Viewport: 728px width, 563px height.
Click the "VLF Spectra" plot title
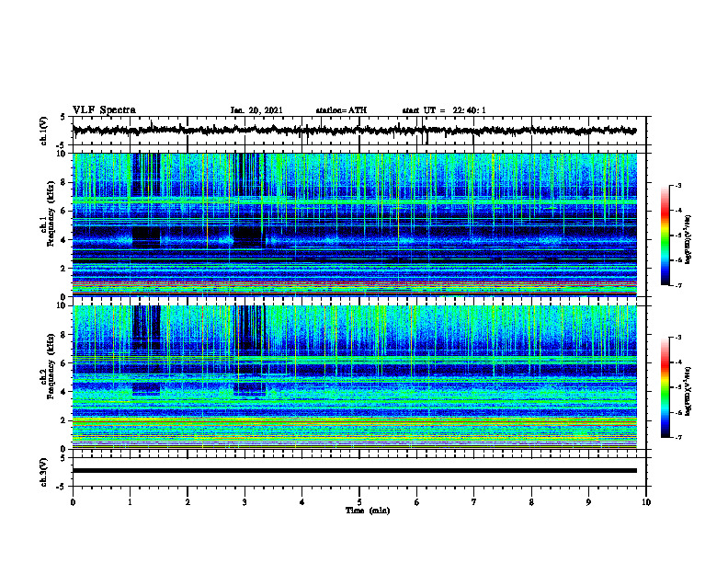click(104, 110)
